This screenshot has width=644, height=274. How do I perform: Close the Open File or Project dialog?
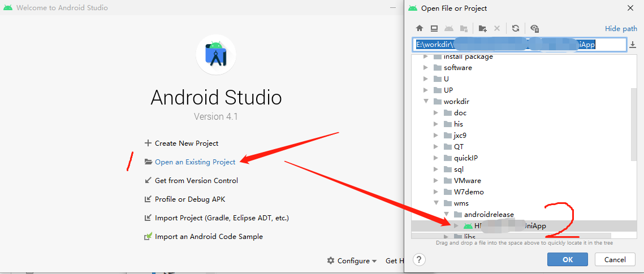point(630,8)
